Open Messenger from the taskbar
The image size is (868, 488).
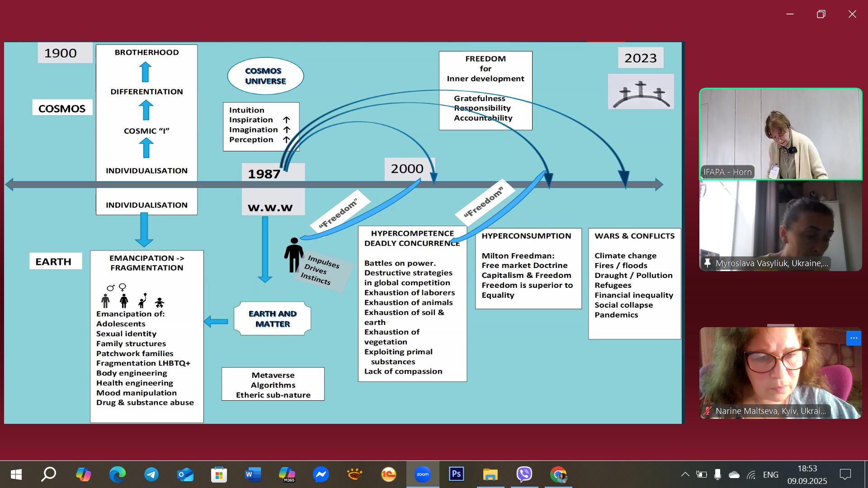[x=321, y=474]
